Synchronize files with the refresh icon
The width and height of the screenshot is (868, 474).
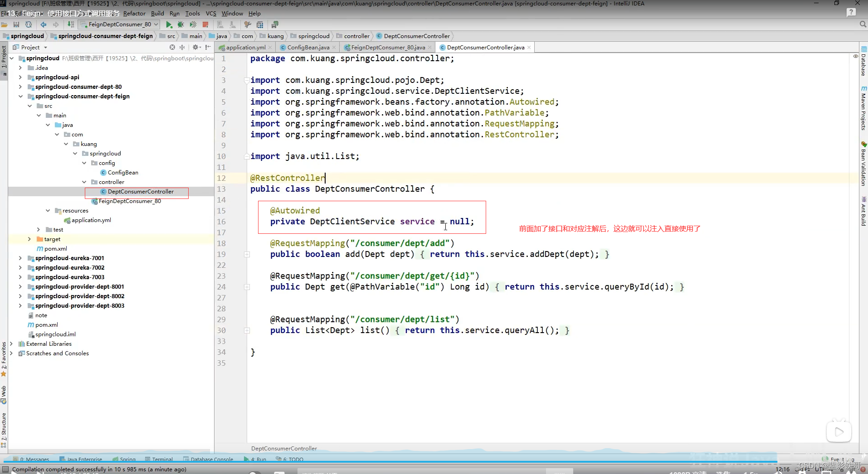point(29,24)
